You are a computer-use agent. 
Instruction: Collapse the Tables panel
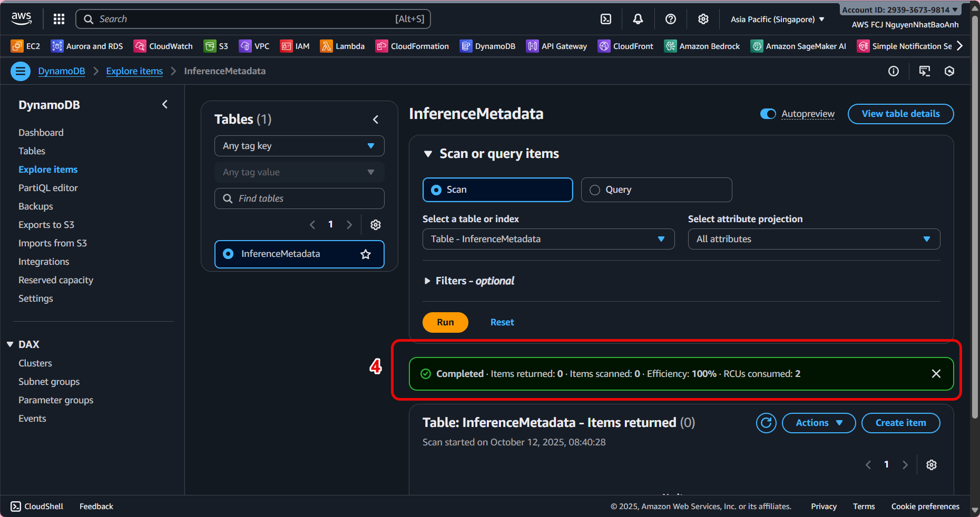[x=376, y=120]
